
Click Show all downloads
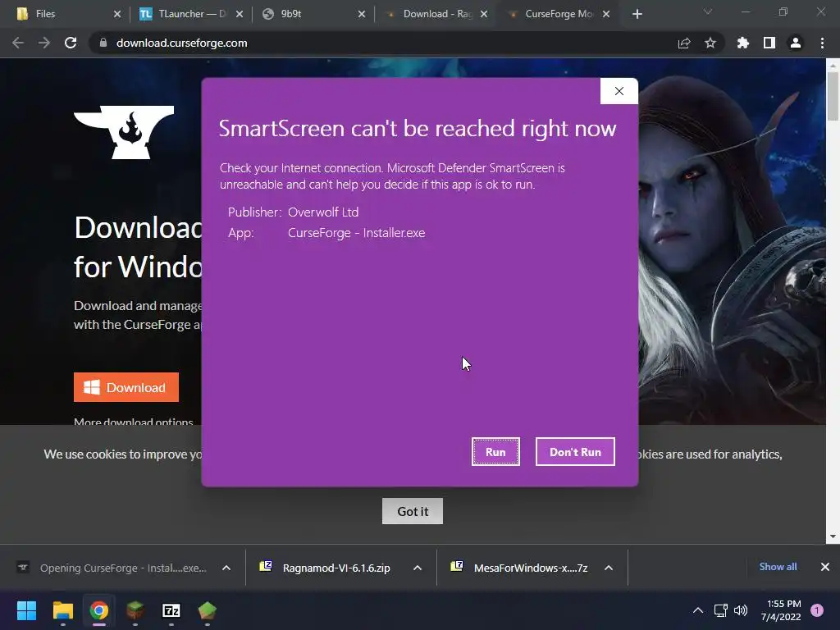pos(778,567)
